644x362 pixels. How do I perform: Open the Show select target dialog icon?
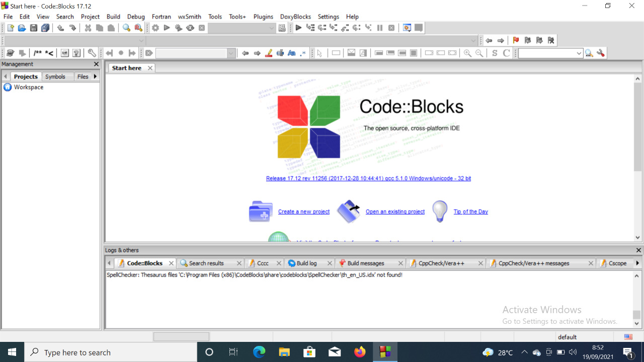point(282,28)
